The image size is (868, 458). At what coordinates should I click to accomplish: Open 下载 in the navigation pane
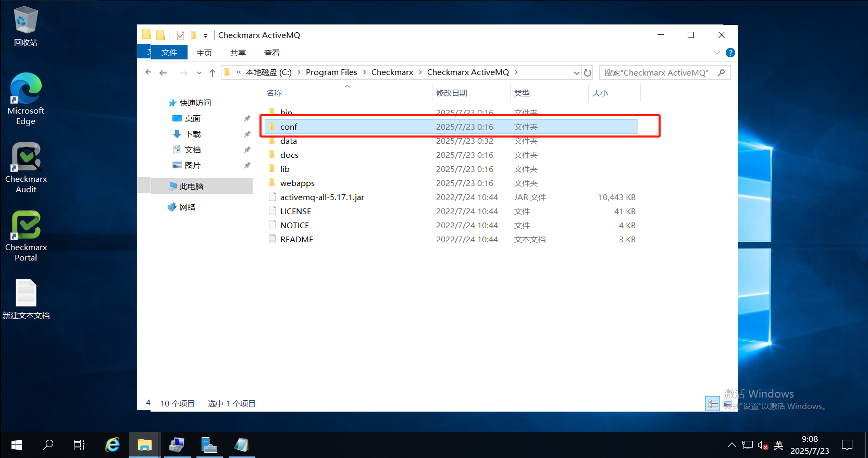click(x=187, y=134)
